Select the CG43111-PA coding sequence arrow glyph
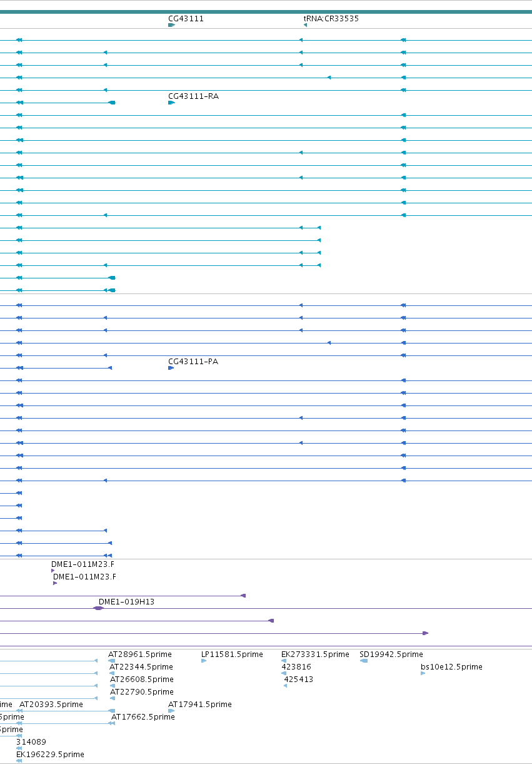This screenshot has height=764, width=532. [x=171, y=368]
